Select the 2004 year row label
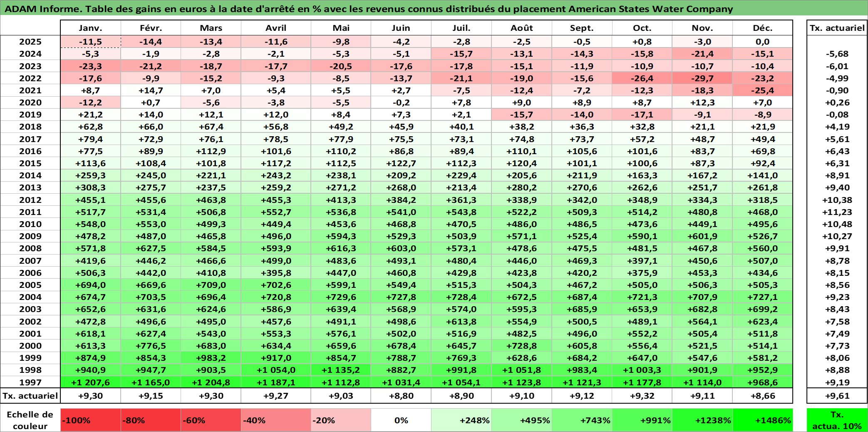This screenshot has height=432, width=868. 30,297
